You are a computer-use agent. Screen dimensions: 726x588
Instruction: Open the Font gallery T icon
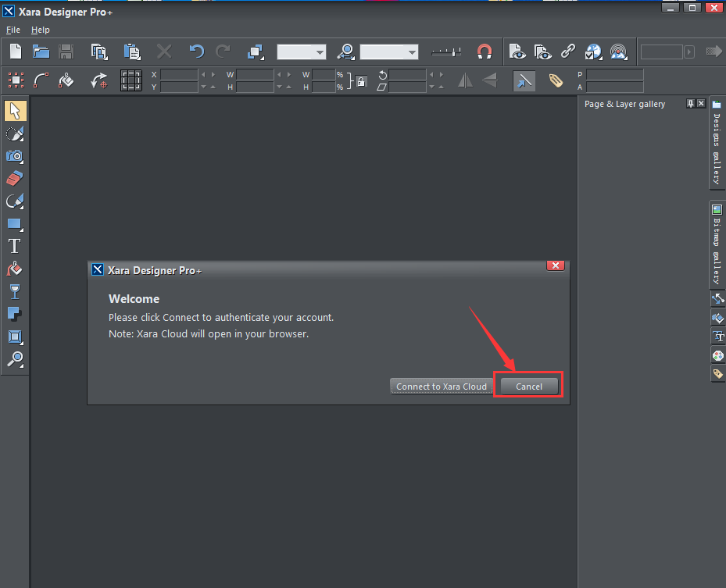pos(717,337)
